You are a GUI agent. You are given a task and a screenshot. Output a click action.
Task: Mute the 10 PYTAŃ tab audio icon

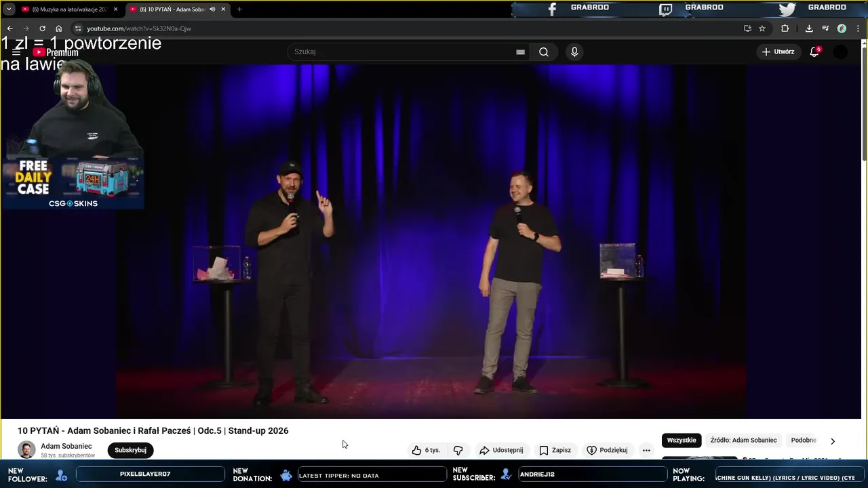212,9
